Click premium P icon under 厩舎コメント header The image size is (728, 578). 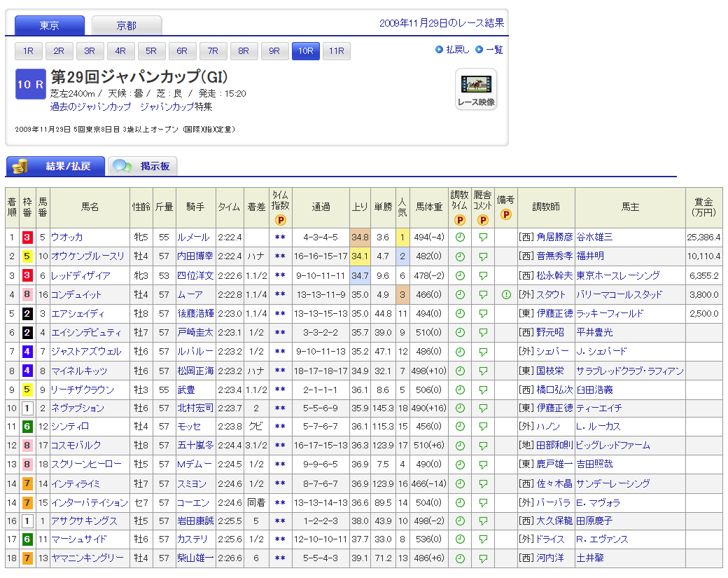[483, 219]
